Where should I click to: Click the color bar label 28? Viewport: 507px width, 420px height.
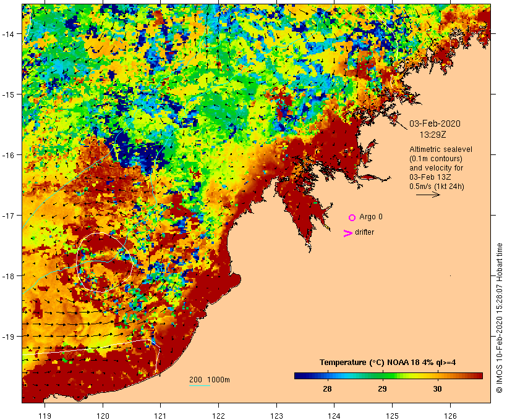click(327, 388)
